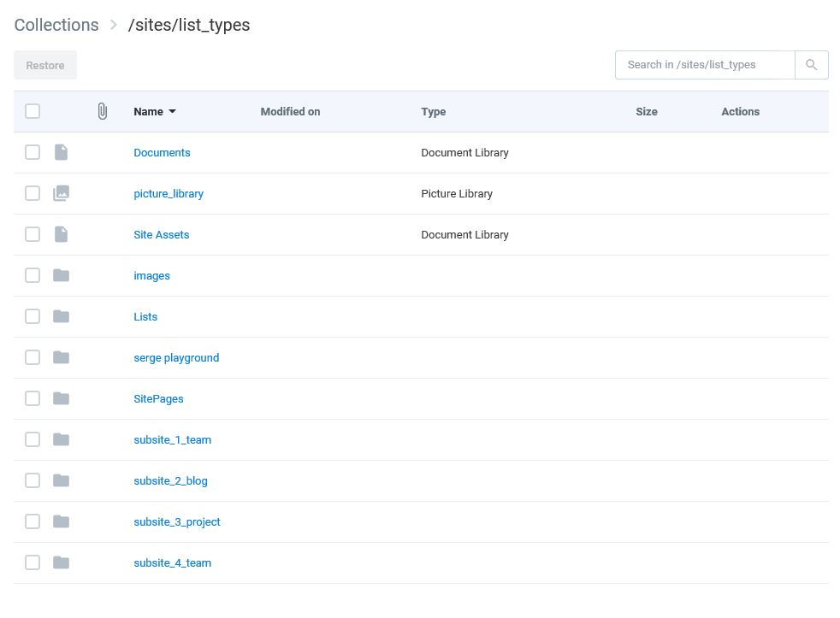840x618 pixels.
Task: Open the images folder link
Action: tap(151, 276)
